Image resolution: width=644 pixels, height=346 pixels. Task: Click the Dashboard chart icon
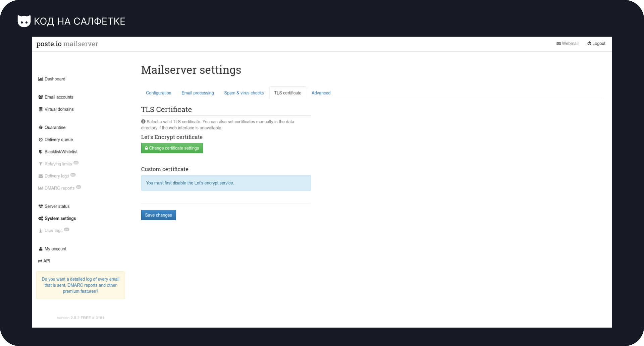coord(41,79)
